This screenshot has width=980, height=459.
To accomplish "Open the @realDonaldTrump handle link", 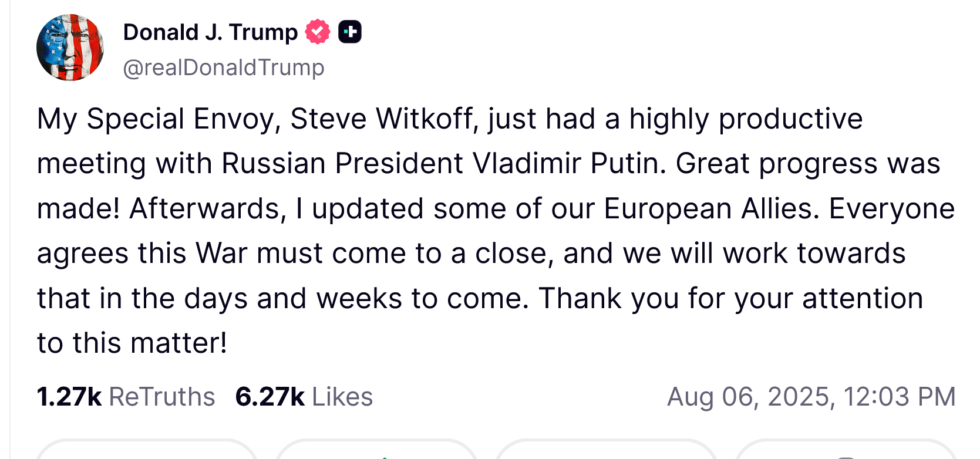I will 223,67.
